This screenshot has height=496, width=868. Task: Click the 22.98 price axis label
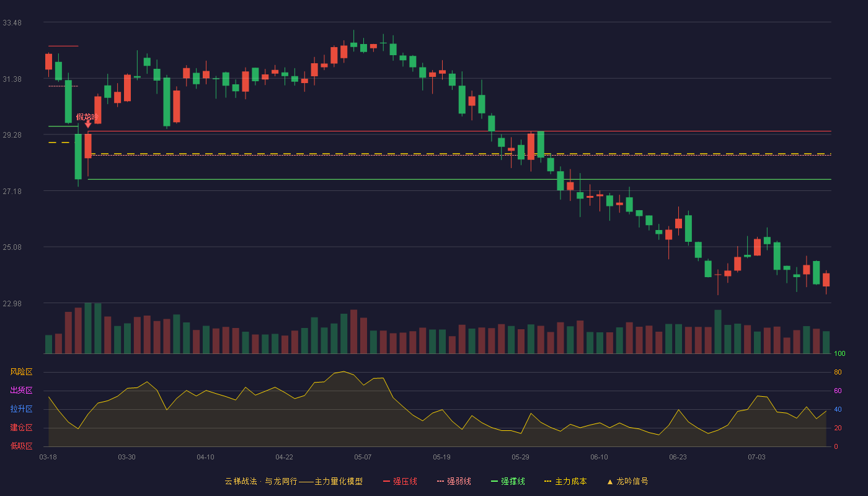[12, 303]
